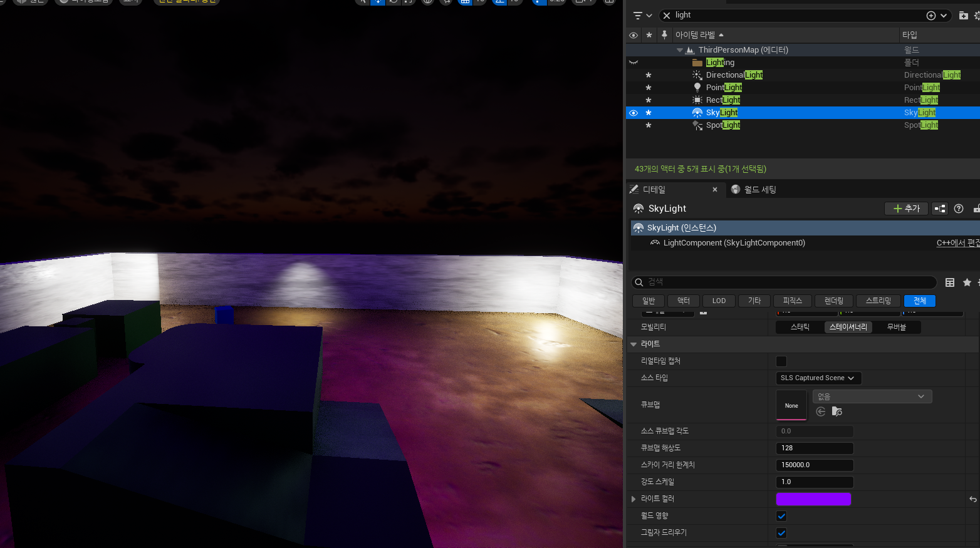Filter details by 일반 category

tap(649, 301)
